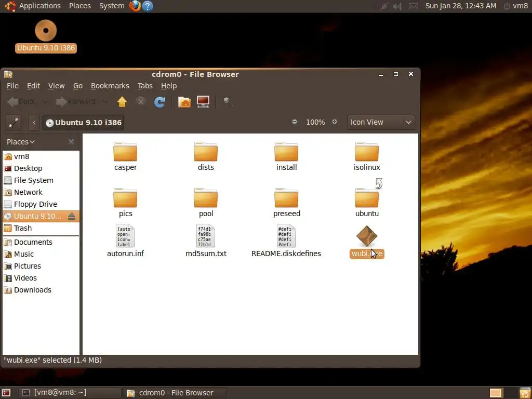Select vm8 home in Places sidebar
Image resolution: width=532 pixels, height=399 pixels.
41,156
